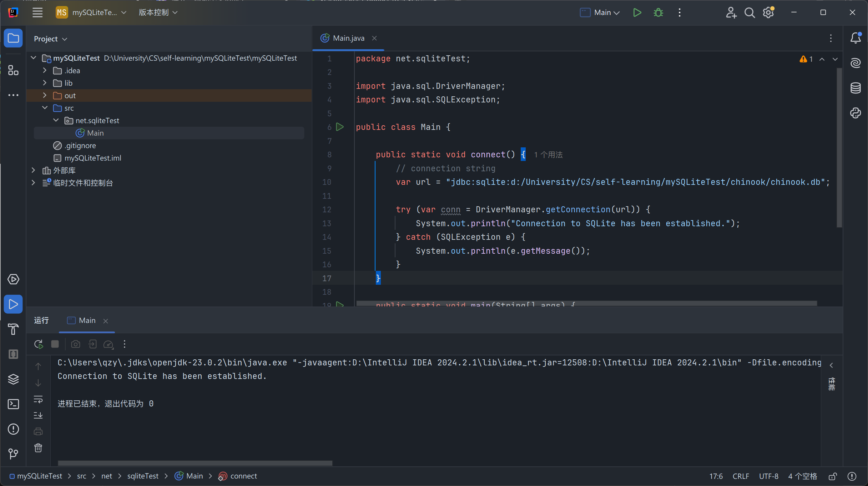Click the console horizontal scrollbar
Image resolution: width=868 pixels, height=486 pixels.
click(x=195, y=463)
